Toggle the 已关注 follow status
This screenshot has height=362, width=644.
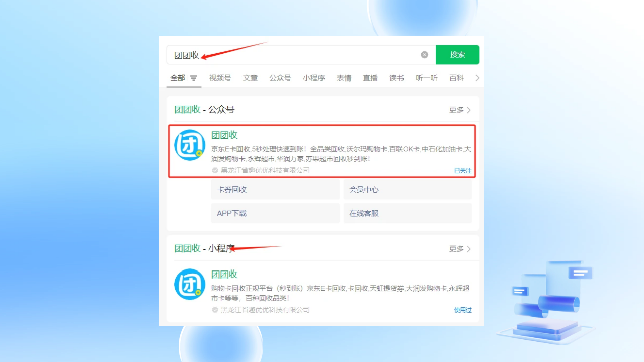click(463, 171)
